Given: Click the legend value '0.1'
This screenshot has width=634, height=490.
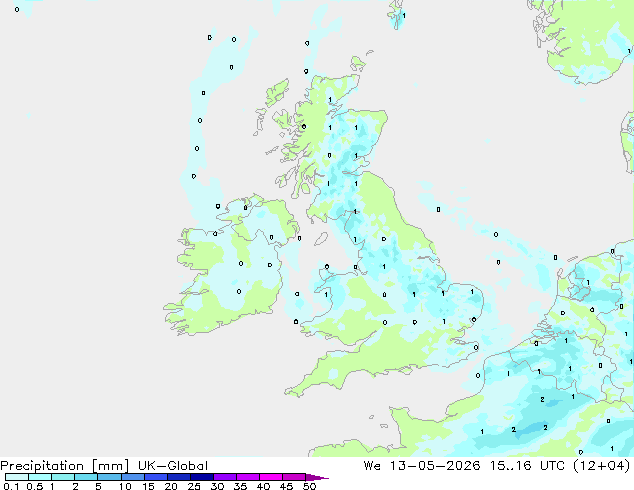Looking at the screenshot, I should click(x=11, y=486).
